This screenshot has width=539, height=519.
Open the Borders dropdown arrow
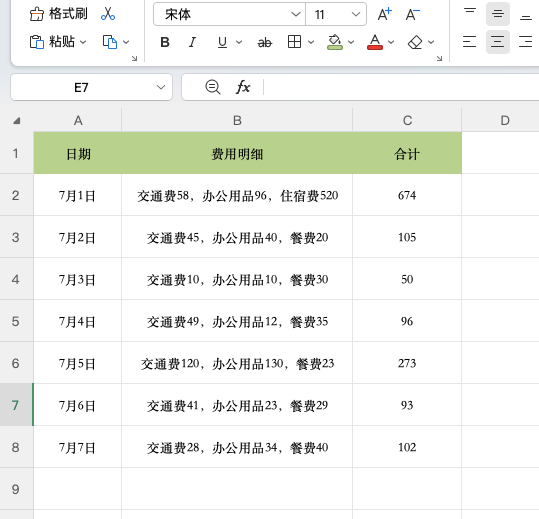(311, 42)
